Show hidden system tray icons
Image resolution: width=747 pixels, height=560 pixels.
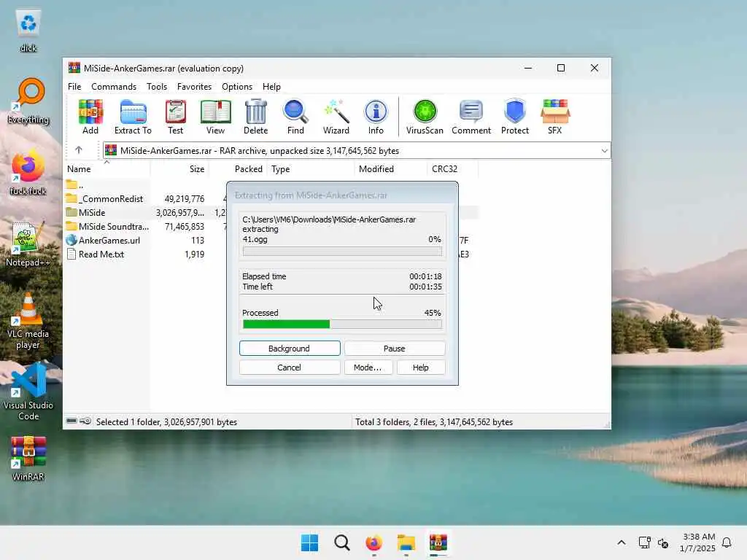(x=622, y=542)
